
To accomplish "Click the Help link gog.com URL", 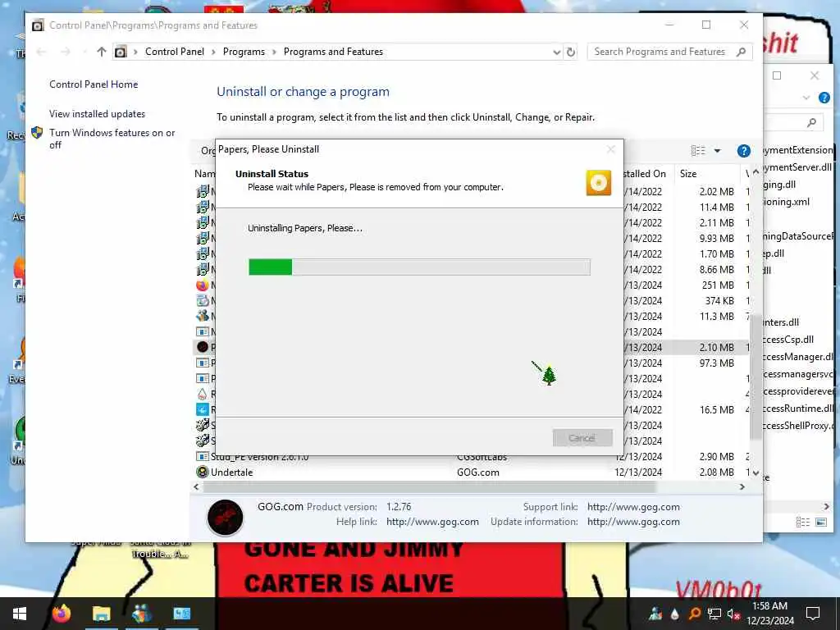I will pyautogui.click(x=432, y=522).
